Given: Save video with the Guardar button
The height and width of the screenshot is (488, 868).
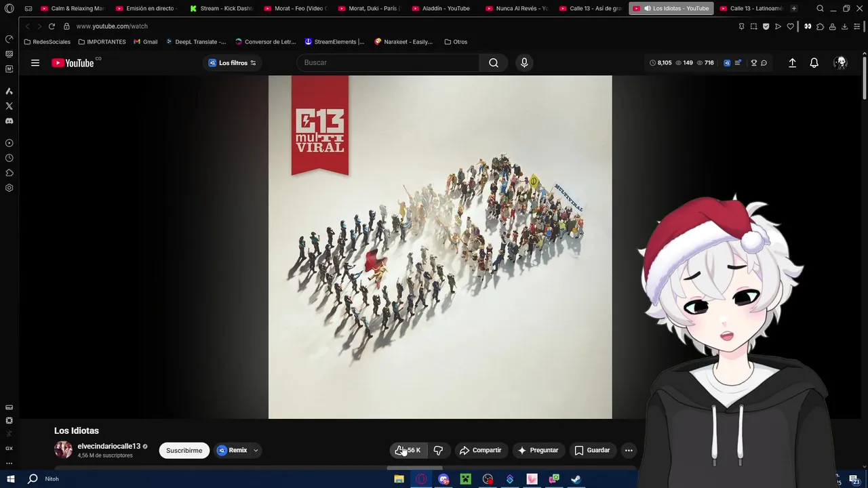Looking at the screenshot, I should click(592, 450).
